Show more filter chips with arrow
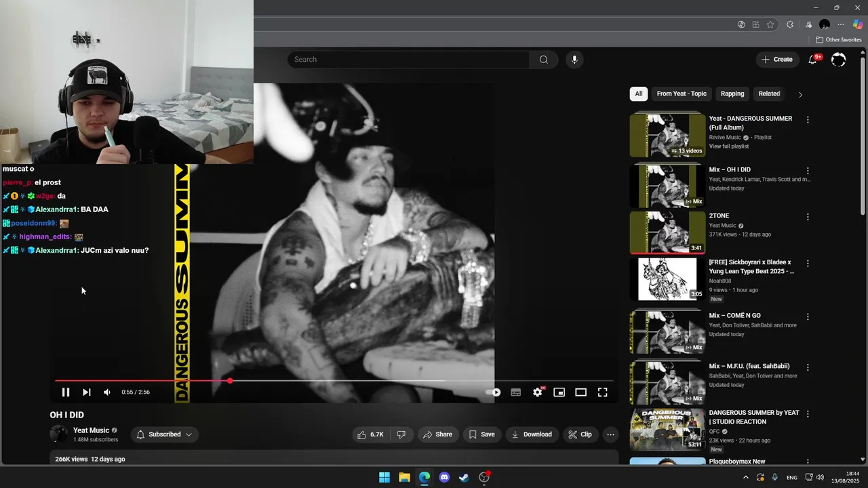 800,94
